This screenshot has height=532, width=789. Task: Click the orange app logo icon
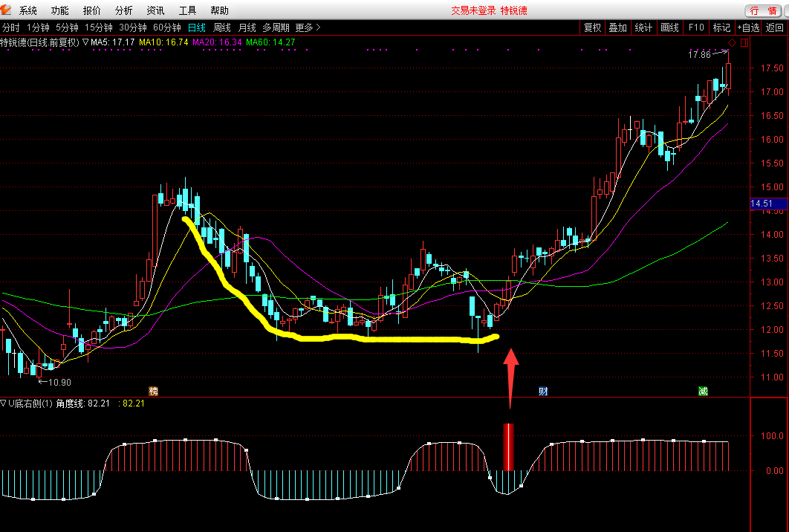pyautogui.click(x=6, y=10)
